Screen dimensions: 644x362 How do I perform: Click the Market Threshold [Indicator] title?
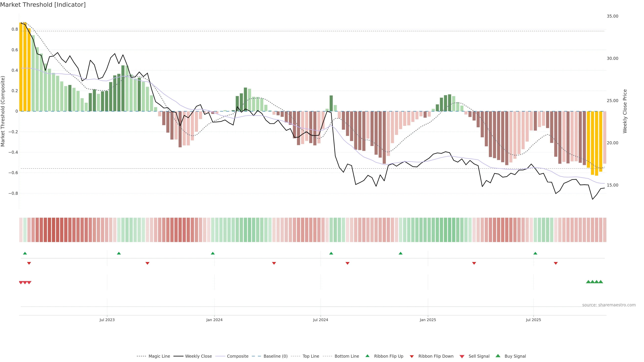[x=43, y=5]
